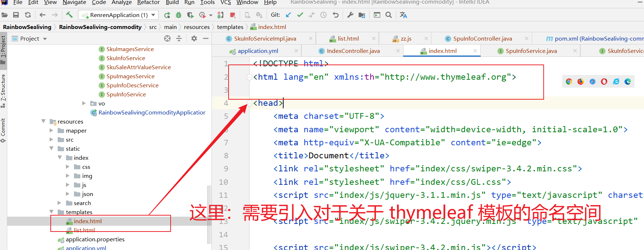Viewport: 644px width, 250px height.
Task: Click the resources breadcrumb
Action: pyautogui.click(x=197, y=27)
